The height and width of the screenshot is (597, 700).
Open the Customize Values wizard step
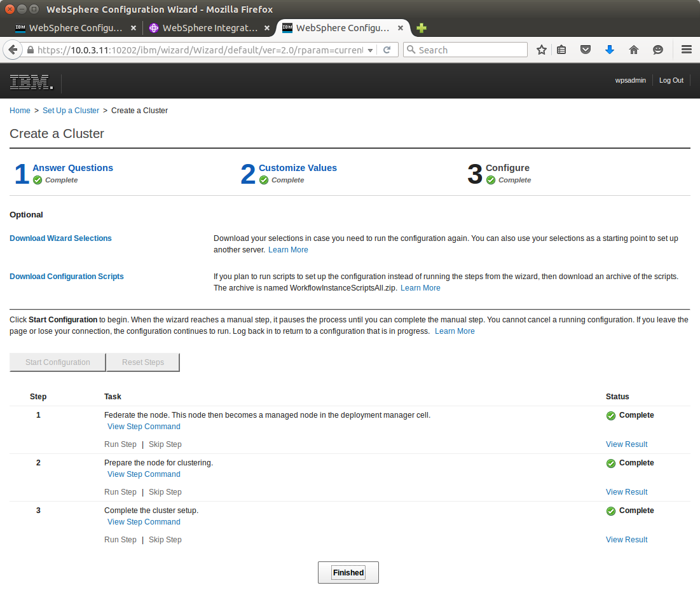[298, 168]
